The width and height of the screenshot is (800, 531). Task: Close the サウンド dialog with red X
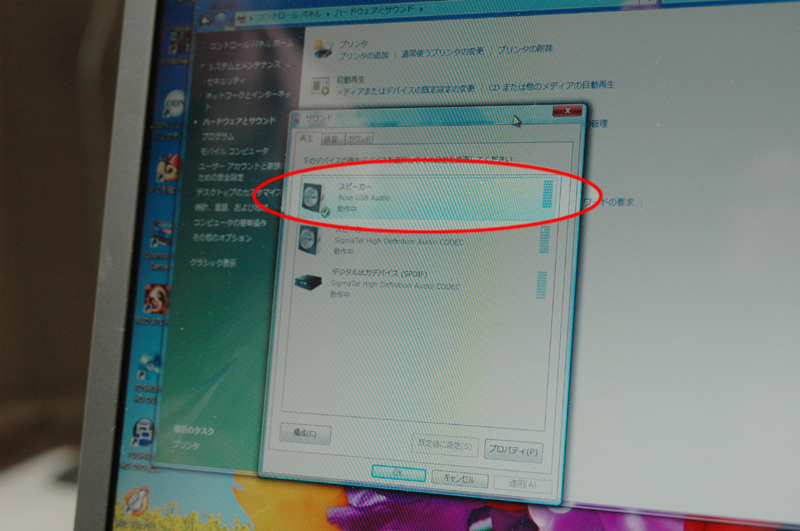pyautogui.click(x=567, y=111)
